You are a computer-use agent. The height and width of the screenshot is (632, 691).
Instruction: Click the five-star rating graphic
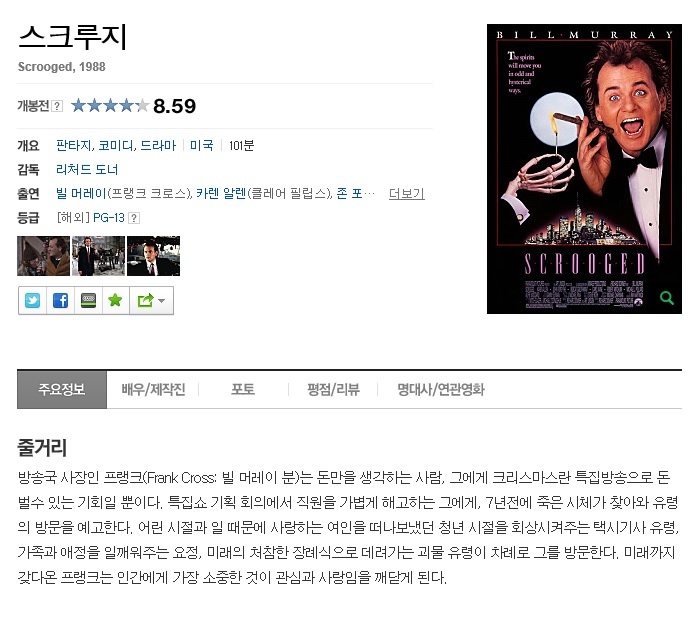click(x=110, y=106)
